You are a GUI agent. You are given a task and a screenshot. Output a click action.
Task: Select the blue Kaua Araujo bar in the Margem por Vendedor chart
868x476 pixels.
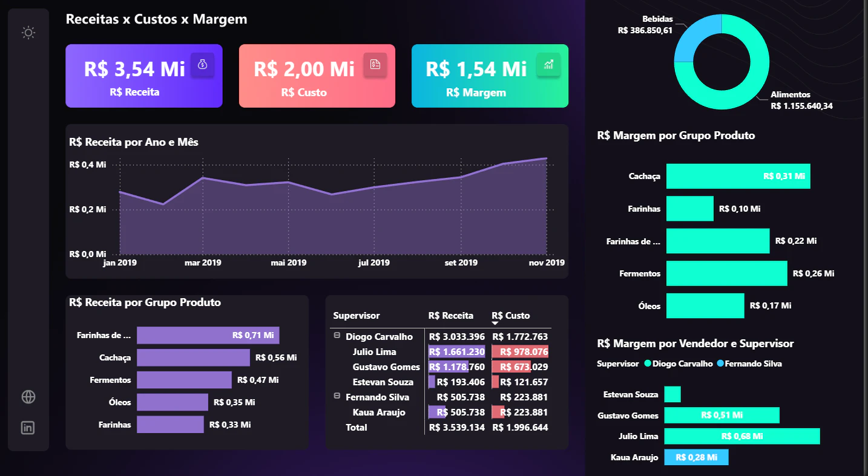pyautogui.click(x=696, y=457)
